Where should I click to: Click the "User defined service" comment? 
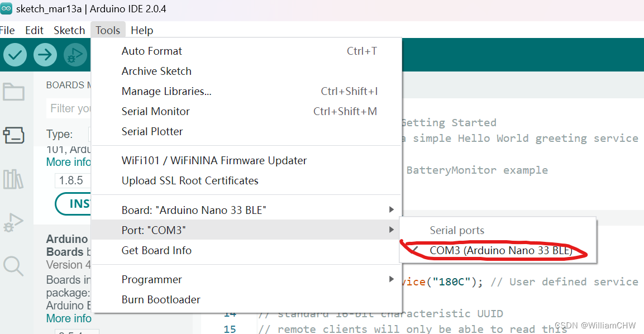[x=564, y=282]
